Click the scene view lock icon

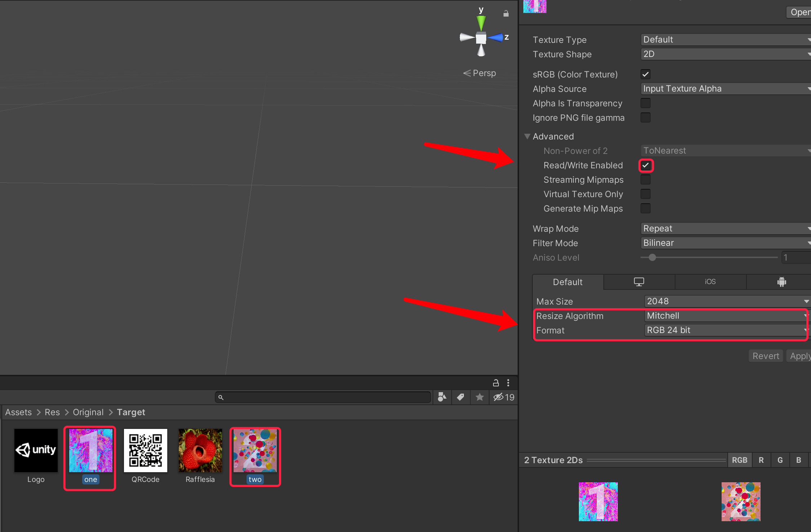[506, 14]
